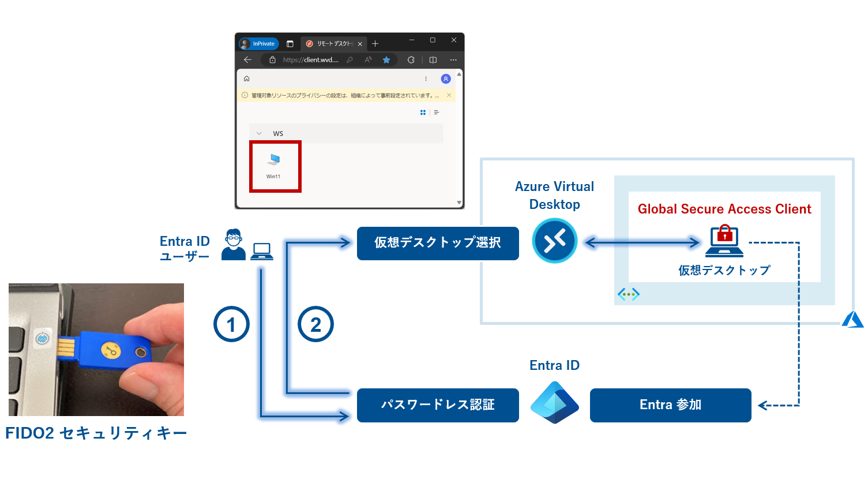The height and width of the screenshot is (483, 868).
Task: Click the FIDO2 security key photo
Action: 96,350
